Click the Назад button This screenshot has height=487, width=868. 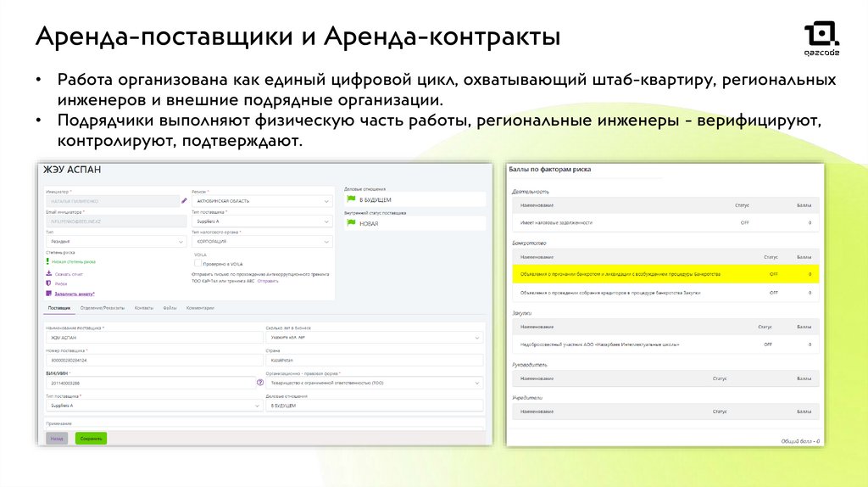(x=57, y=439)
